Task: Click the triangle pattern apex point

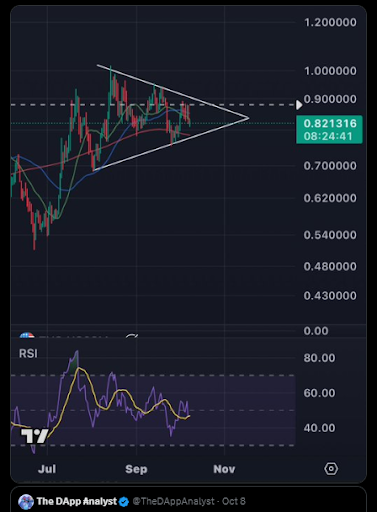Action: (x=248, y=118)
